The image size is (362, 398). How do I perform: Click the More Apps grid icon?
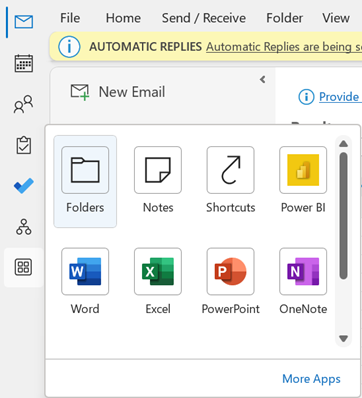coord(24,267)
